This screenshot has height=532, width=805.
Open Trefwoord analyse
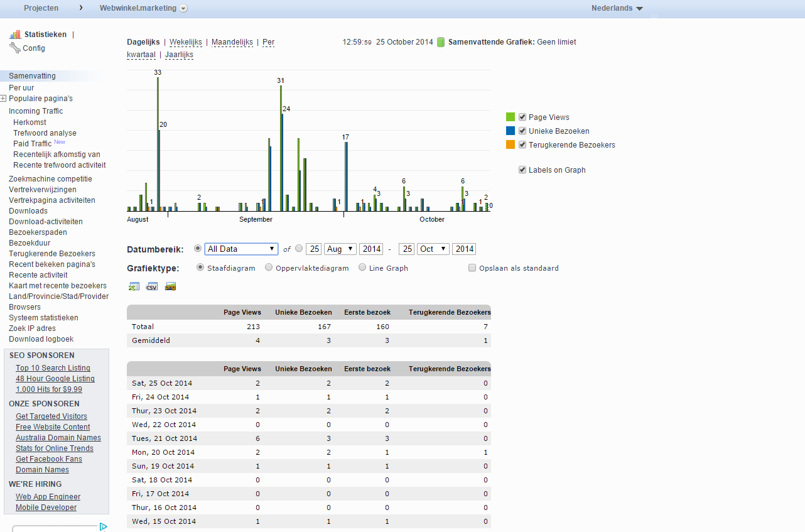click(45, 133)
